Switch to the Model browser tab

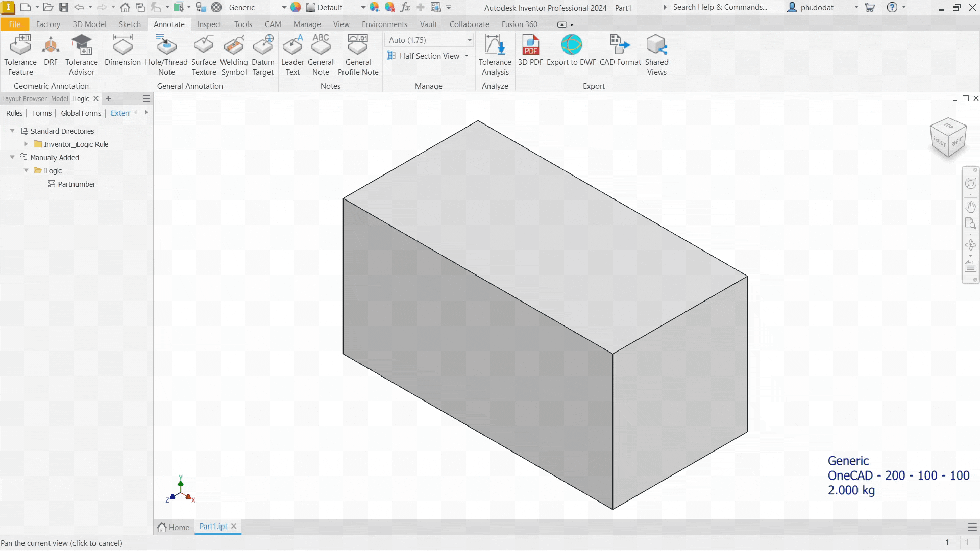(x=59, y=99)
